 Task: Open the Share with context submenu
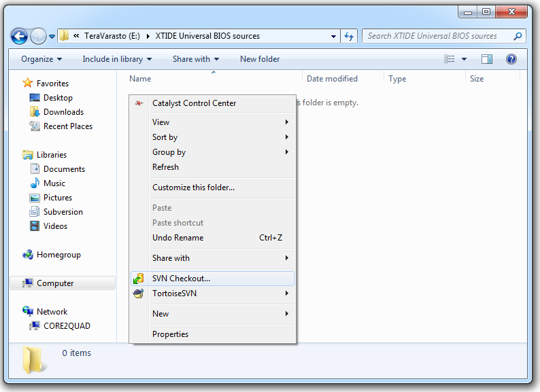[x=213, y=258]
